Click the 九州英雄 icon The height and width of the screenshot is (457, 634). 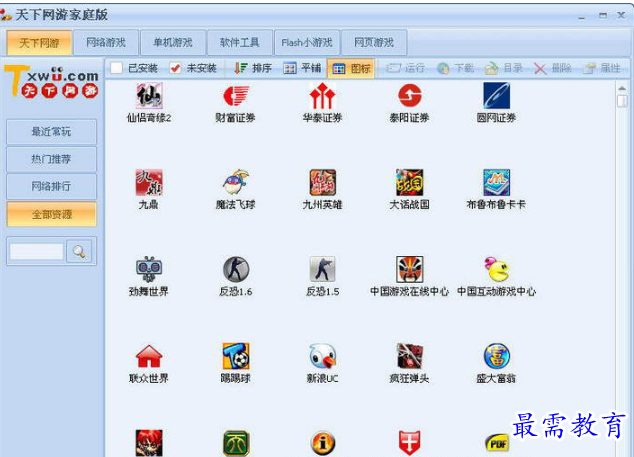tap(322, 182)
